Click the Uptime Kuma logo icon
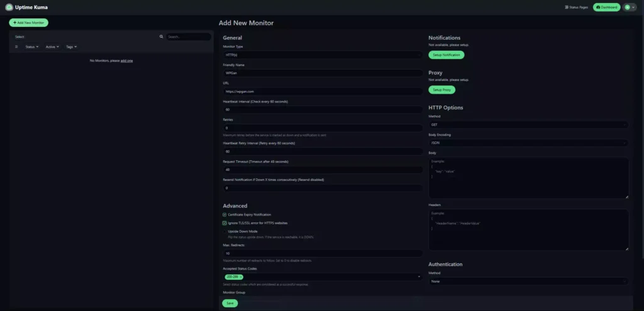644x311 pixels. point(9,7)
